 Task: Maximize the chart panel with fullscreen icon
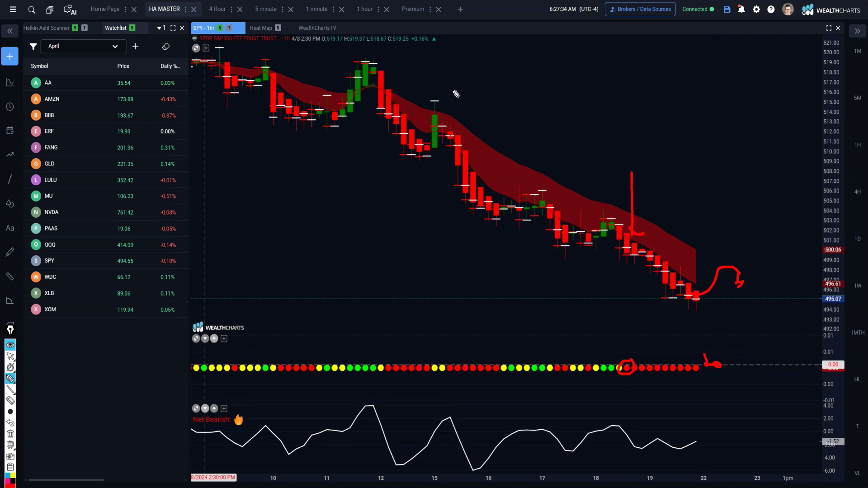pos(829,28)
